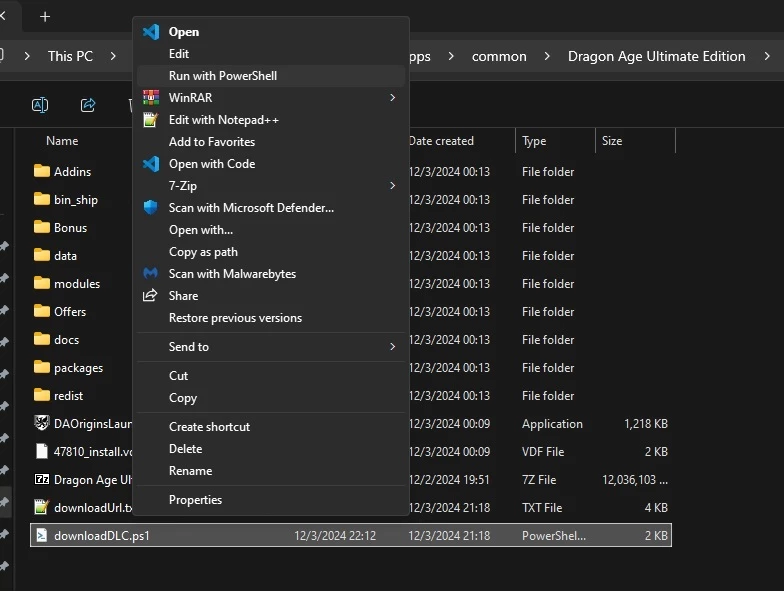The width and height of the screenshot is (784, 592).
Task: Choose Open with... entry
Action: [271, 230]
